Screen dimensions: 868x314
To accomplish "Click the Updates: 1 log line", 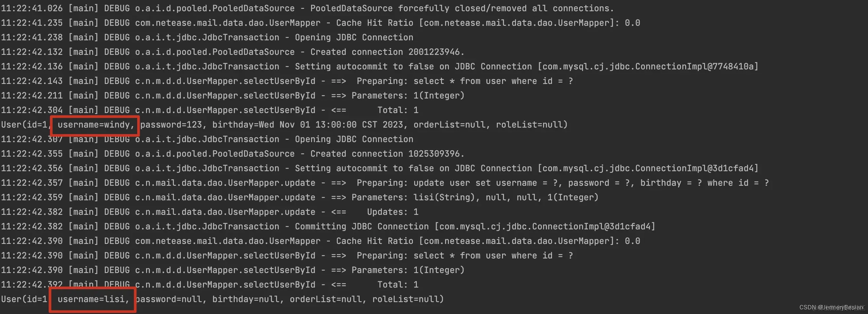I will [210, 212].
